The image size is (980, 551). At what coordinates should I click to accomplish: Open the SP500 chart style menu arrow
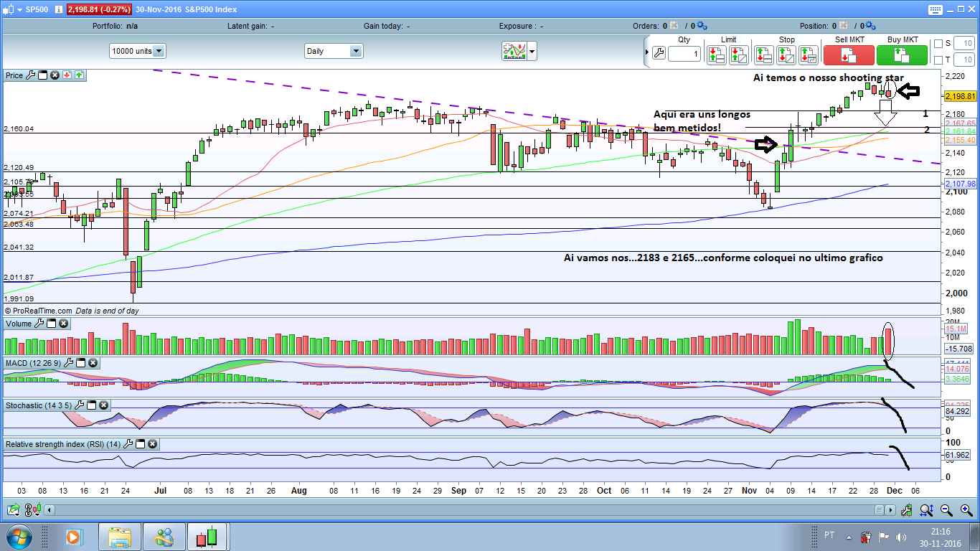click(x=18, y=9)
